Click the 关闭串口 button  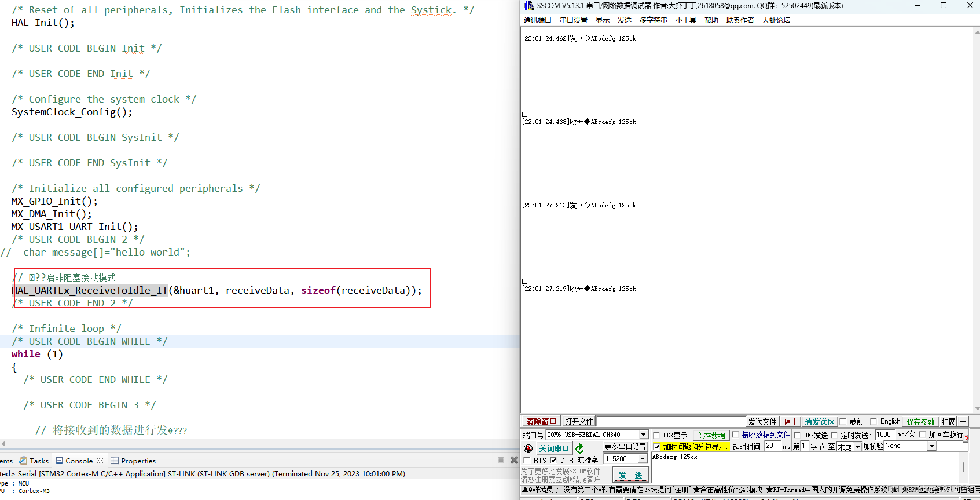(x=554, y=448)
